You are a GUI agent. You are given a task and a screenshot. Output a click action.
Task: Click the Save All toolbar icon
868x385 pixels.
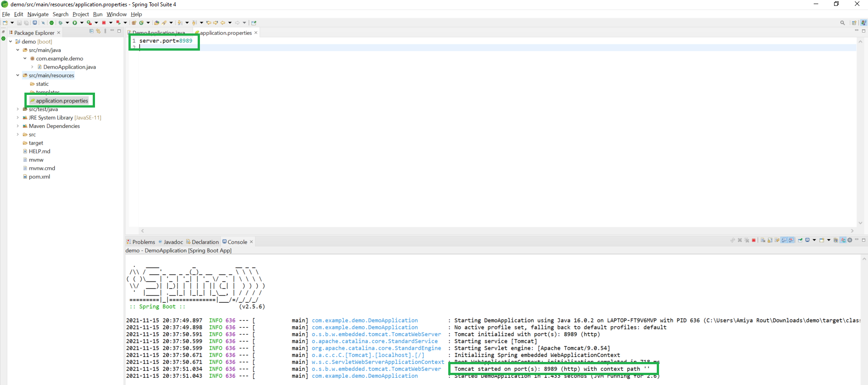[x=26, y=23]
